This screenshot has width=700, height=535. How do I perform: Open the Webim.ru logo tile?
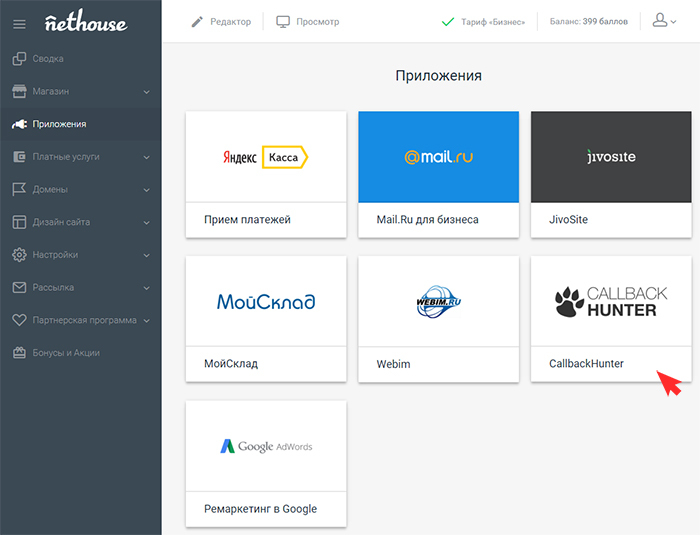[438, 301]
